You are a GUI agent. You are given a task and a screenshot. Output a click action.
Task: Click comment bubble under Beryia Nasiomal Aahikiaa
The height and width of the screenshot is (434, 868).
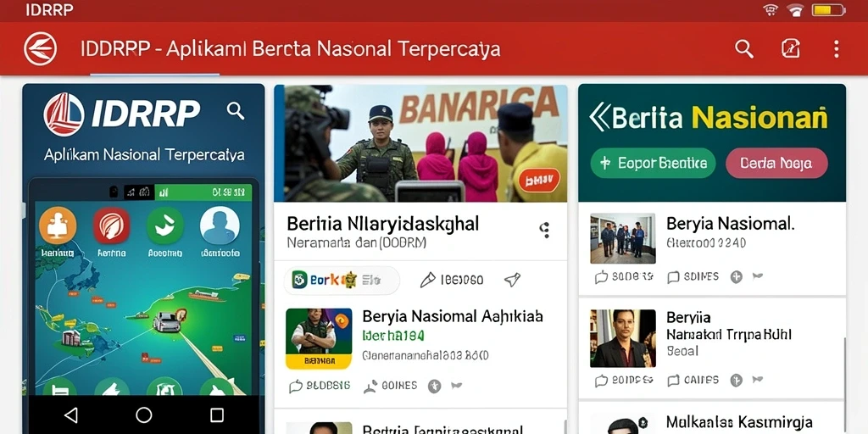pyautogui.click(x=296, y=387)
